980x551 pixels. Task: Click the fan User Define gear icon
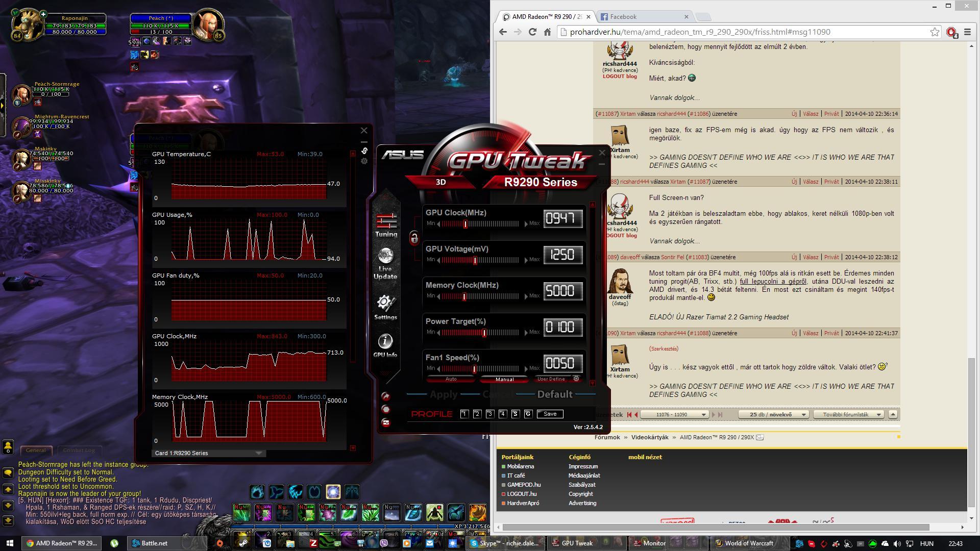pyautogui.click(x=576, y=379)
